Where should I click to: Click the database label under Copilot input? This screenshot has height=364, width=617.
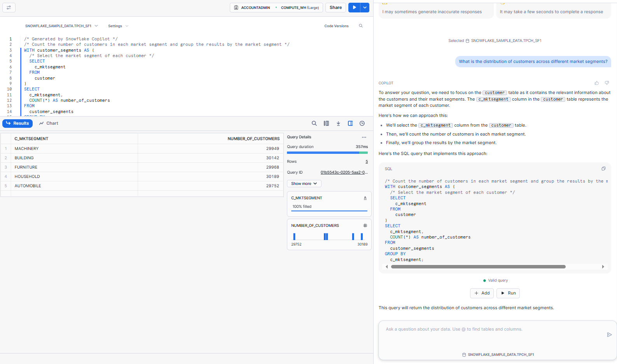tap(498, 355)
